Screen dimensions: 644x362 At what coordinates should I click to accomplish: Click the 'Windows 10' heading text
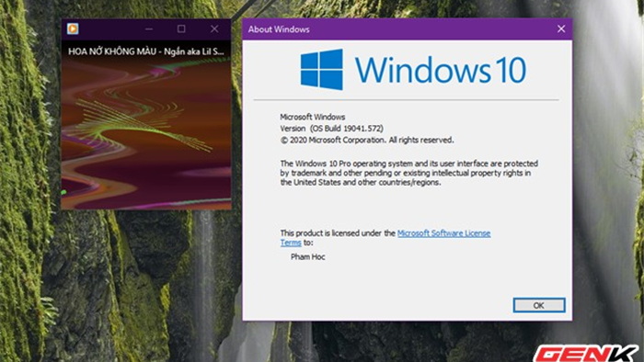(441, 70)
